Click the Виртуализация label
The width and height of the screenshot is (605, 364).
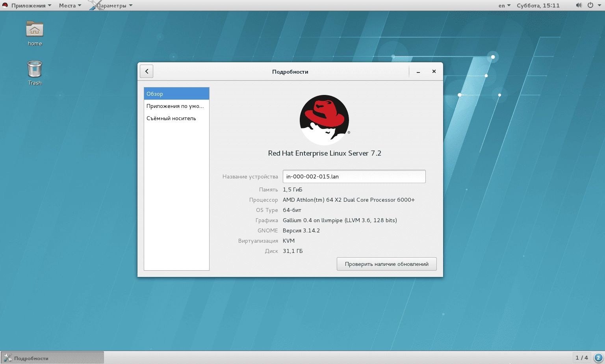pyautogui.click(x=258, y=241)
